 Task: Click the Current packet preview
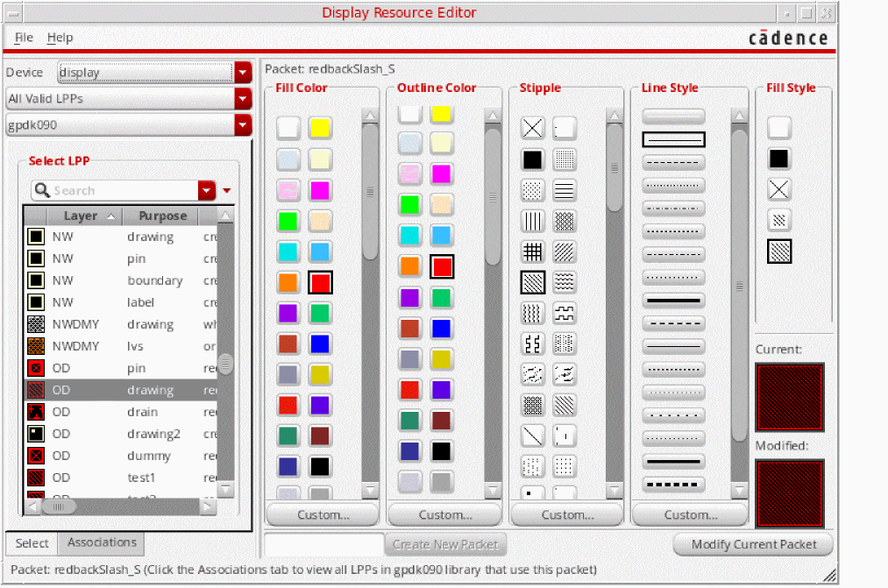coord(790,397)
